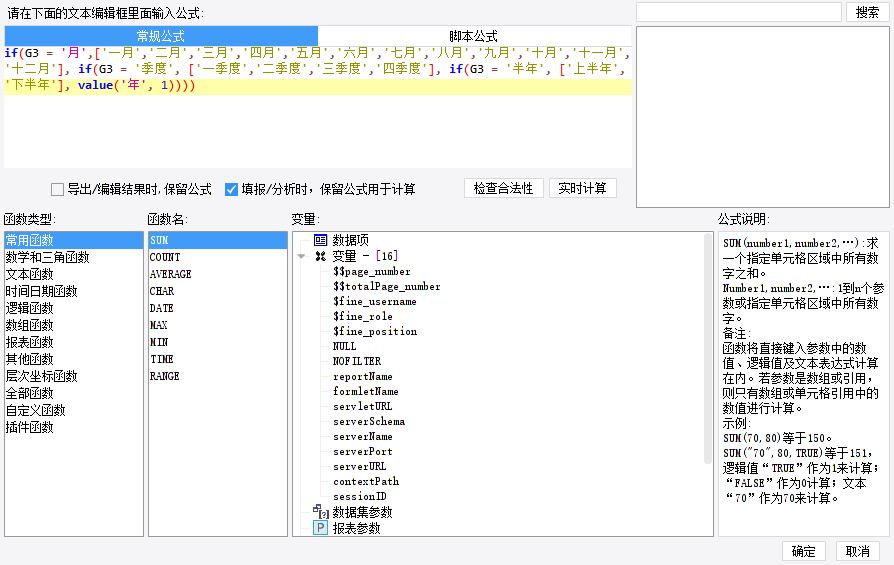Select the serverURL variable
This screenshot has height=565, width=894.
tap(360, 466)
